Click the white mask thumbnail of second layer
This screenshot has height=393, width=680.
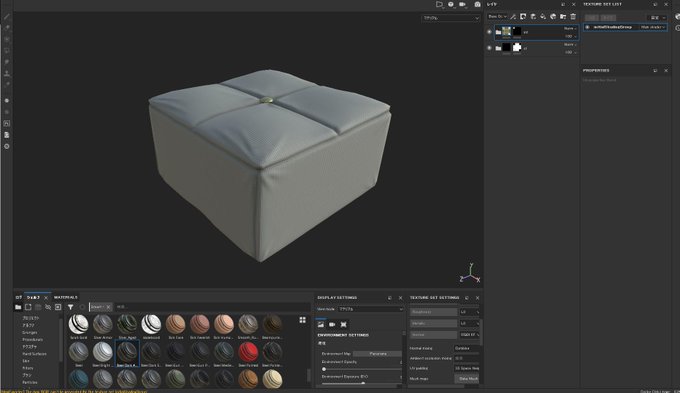coord(517,48)
